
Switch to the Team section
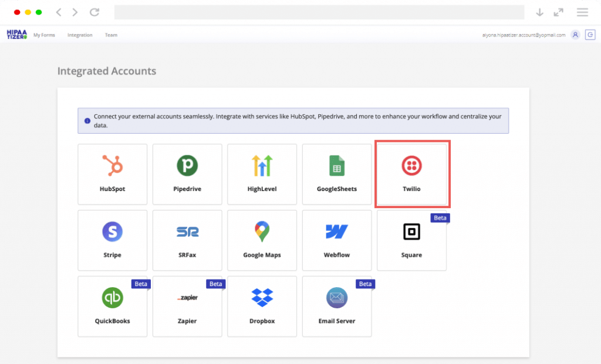[111, 35]
